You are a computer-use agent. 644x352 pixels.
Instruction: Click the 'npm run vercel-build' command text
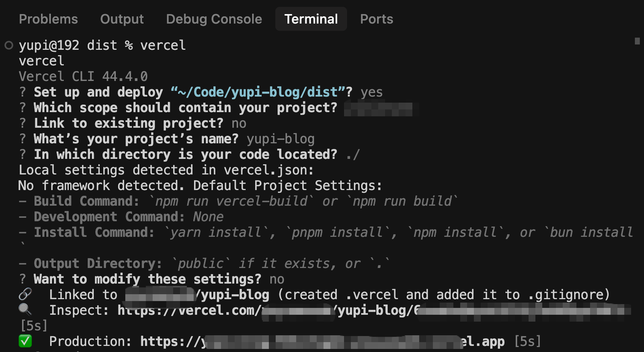[231, 201]
